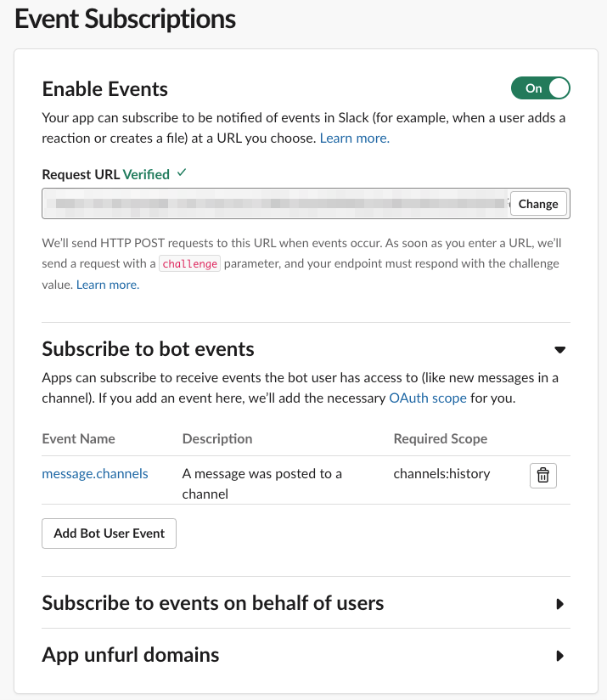607x700 pixels.
Task: Click the trash icon in the event row
Action: tap(542, 475)
